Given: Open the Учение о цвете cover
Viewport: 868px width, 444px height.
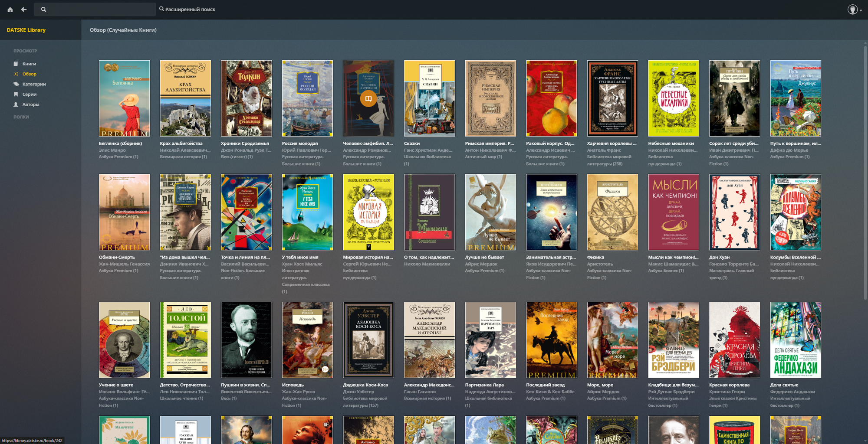Looking at the screenshot, I should (124, 340).
